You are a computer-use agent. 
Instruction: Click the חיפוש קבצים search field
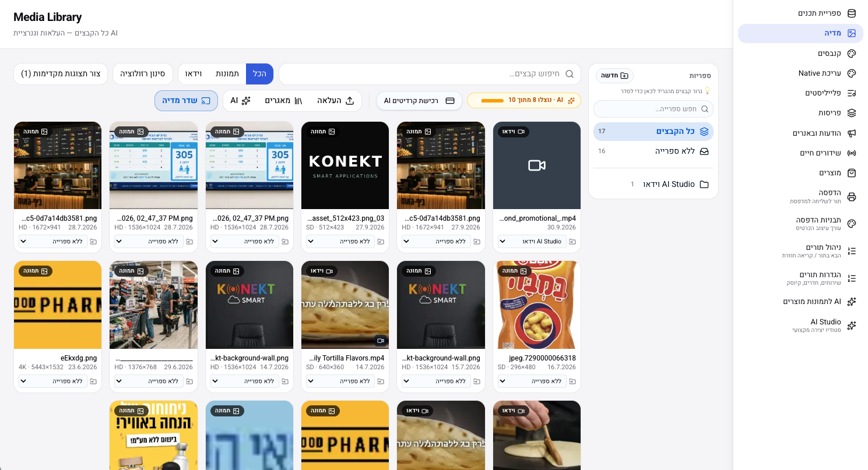tap(430, 74)
